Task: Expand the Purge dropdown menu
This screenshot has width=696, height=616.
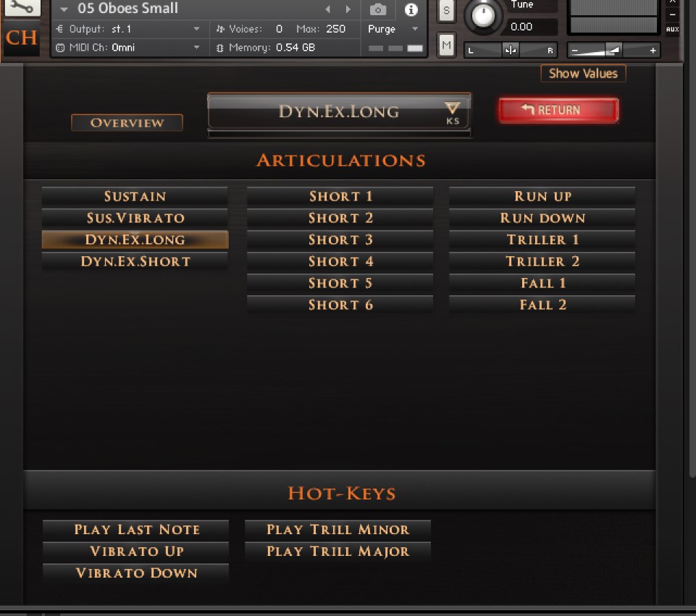Action: click(415, 29)
